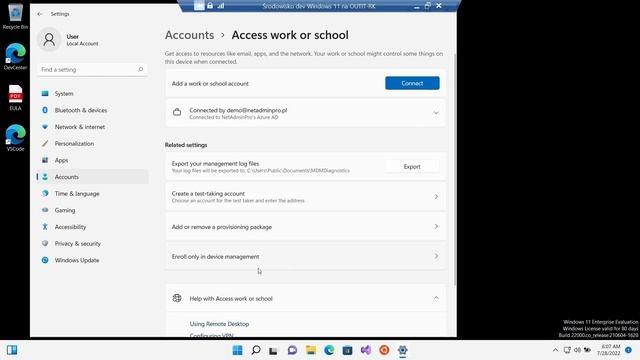640x360 pixels.
Task: Expand the demo@netadminpro.pl connected account
Action: coord(436,113)
